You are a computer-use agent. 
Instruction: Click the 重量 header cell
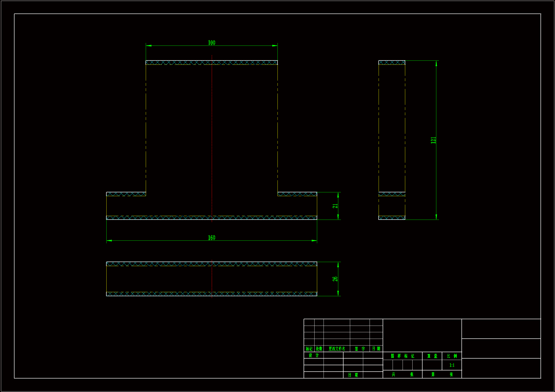(x=432, y=356)
